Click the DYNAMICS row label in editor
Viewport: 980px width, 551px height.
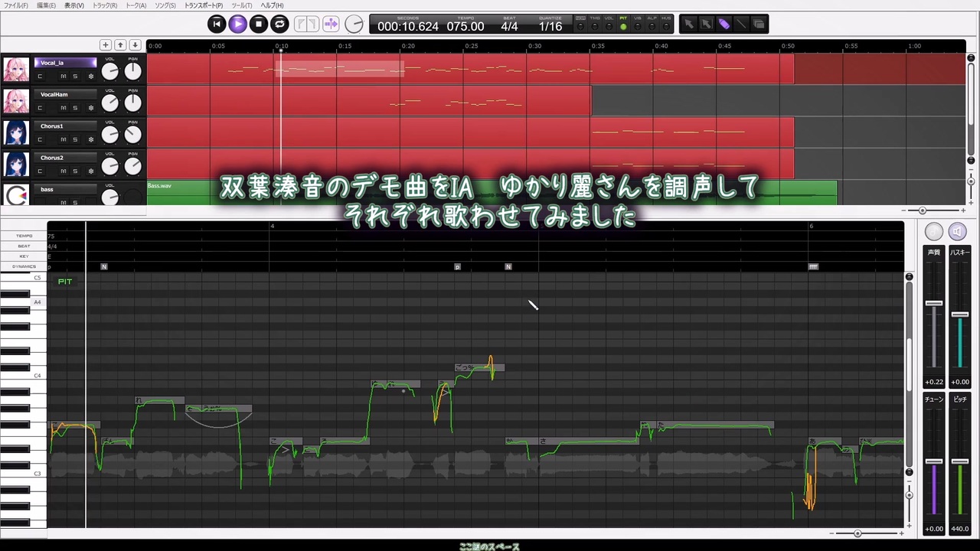tap(24, 266)
